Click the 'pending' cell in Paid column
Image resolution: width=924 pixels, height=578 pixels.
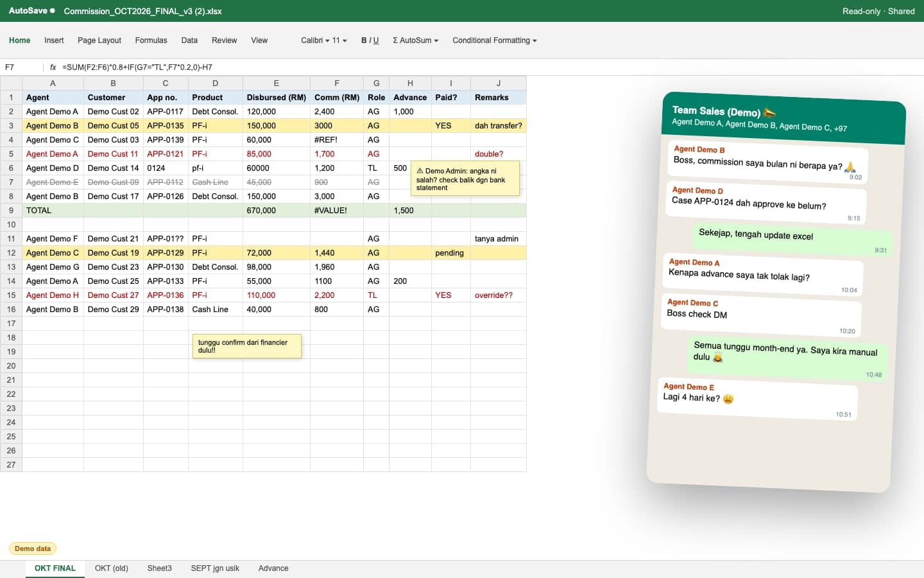pos(451,253)
